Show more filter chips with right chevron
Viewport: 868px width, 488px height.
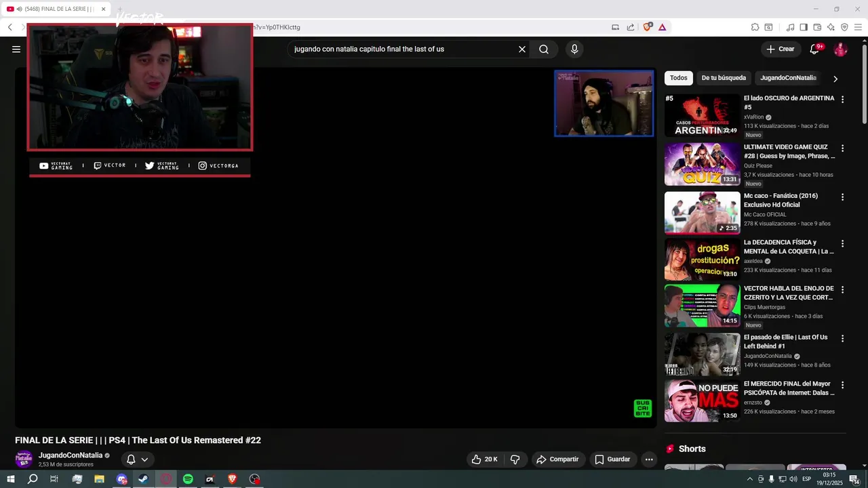click(835, 79)
